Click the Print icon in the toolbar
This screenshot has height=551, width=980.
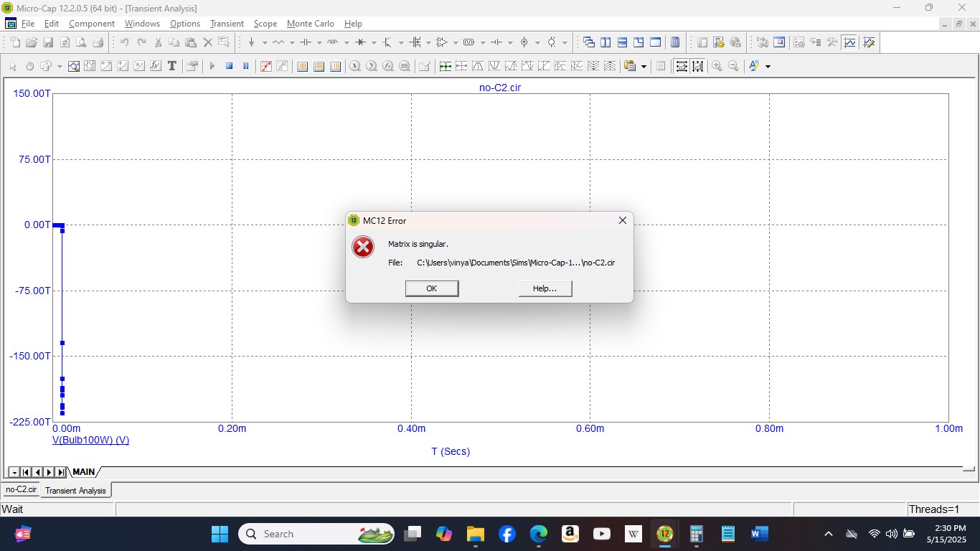pyautogui.click(x=98, y=42)
